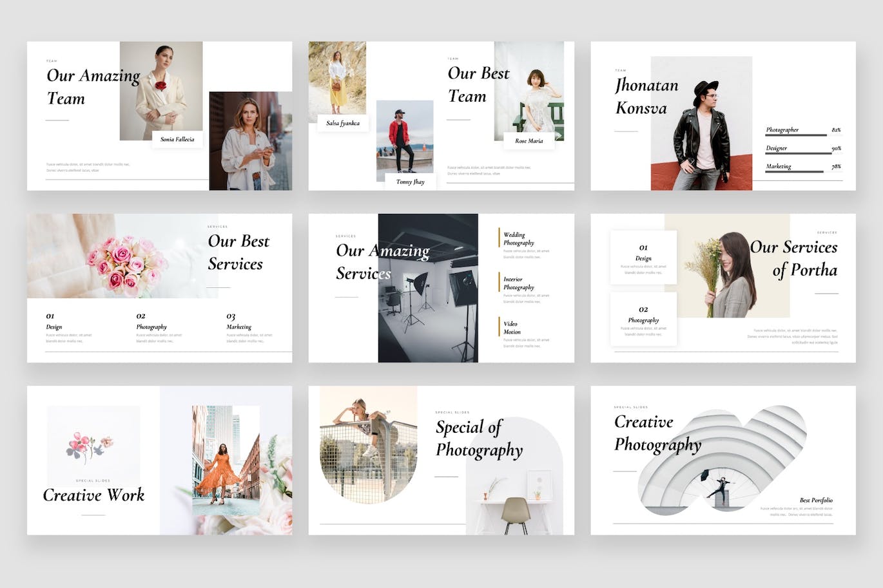The height and width of the screenshot is (588, 883).
Task: Select the Video Motion list entry
Action: (x=512, y=328)
